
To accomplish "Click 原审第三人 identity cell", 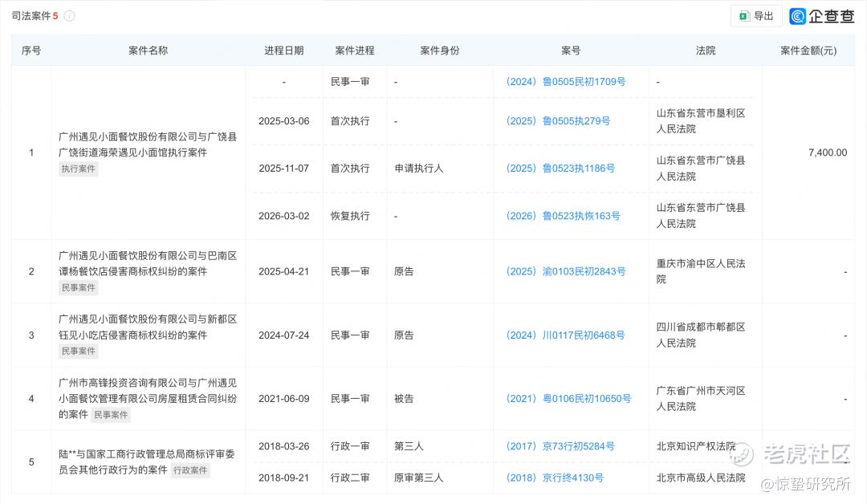I will [x=418, y=478].
